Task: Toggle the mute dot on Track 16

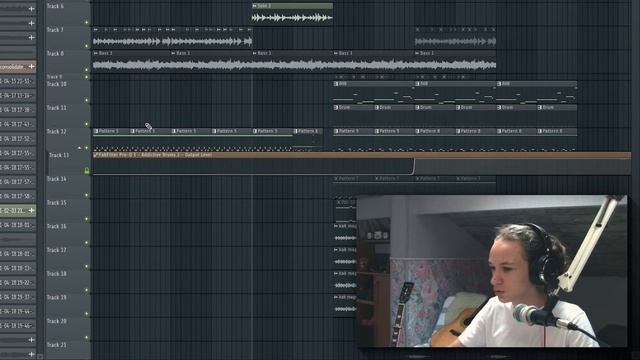Action: [x=87, y=242]
